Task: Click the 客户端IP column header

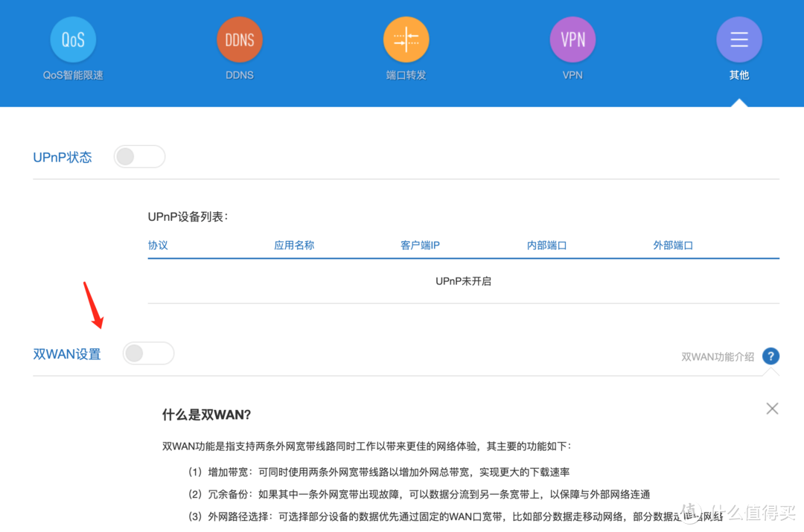Action: click(420, 244)
